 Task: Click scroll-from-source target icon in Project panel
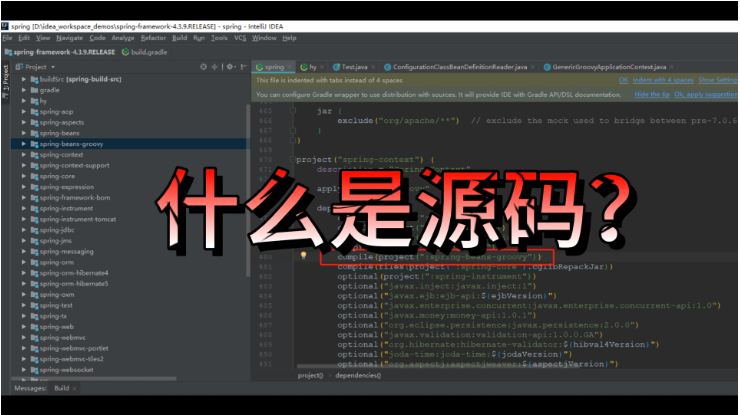tap(203, 67)
